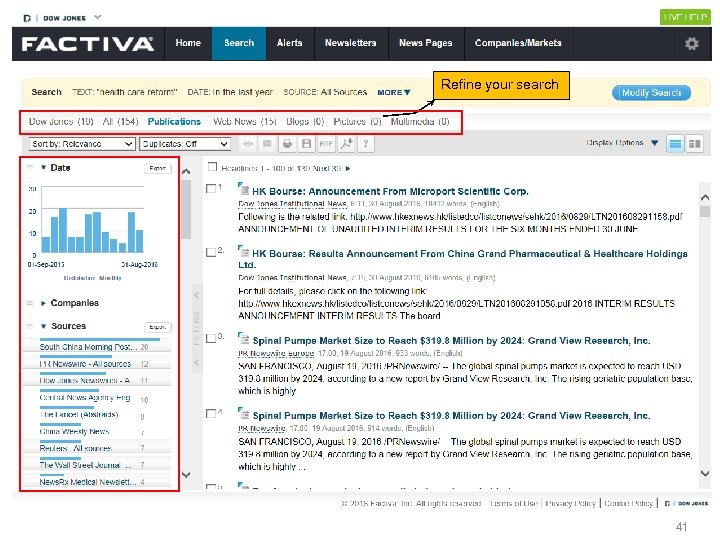Click the Modify Search button
Viewport: 720px width, 540px height.
pos(651,93)
